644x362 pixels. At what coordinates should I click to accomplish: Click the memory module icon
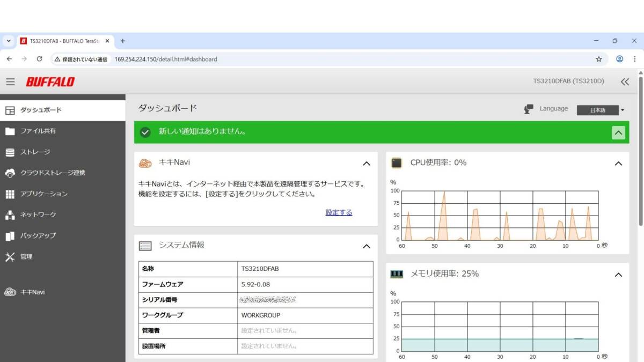[397, 274]
